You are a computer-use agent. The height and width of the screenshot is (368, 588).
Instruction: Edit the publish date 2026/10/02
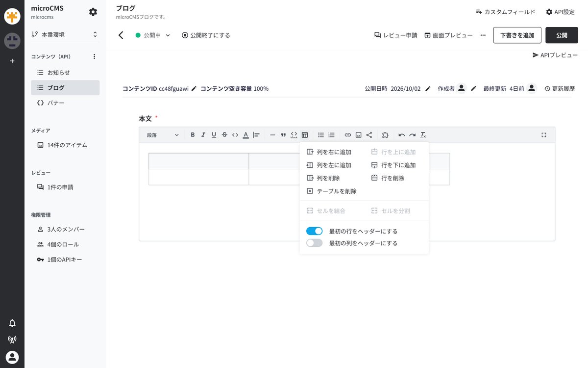click(x=428, y=89)
